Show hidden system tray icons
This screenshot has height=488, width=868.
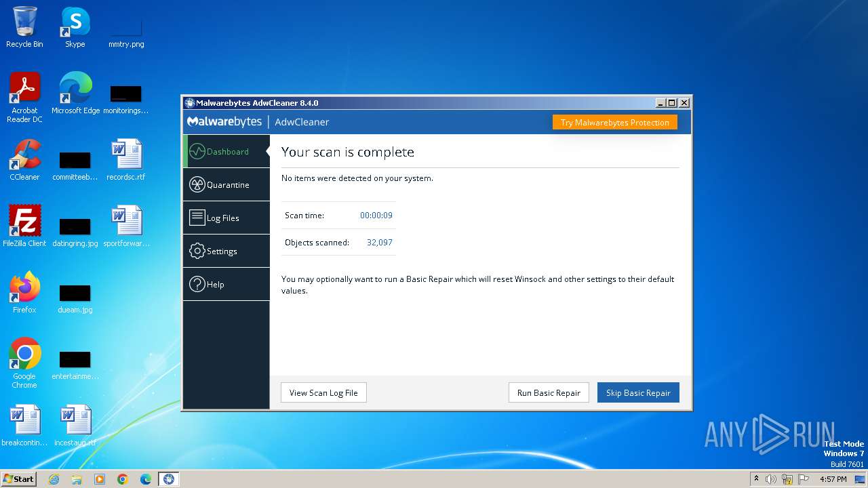coord(756,479)
